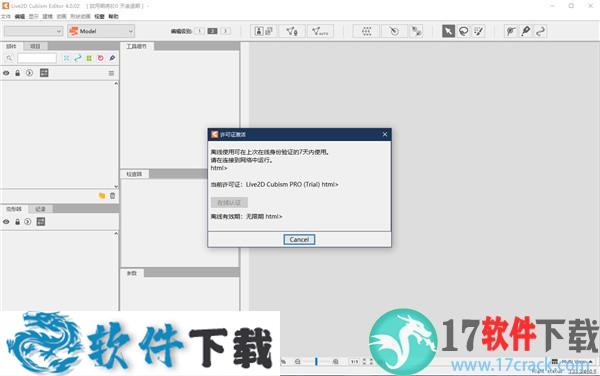Click the grid view icon in deformer panel

coord(41,221)
